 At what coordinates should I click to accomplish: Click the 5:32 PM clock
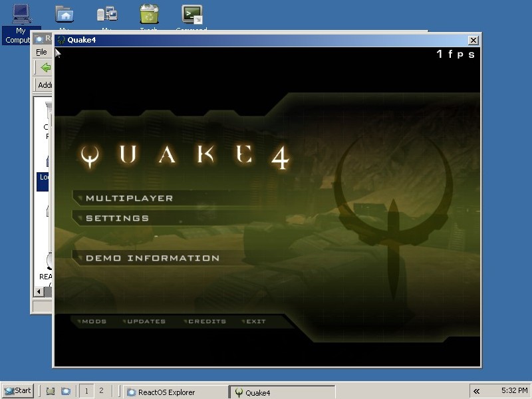(x=514, y=390)
